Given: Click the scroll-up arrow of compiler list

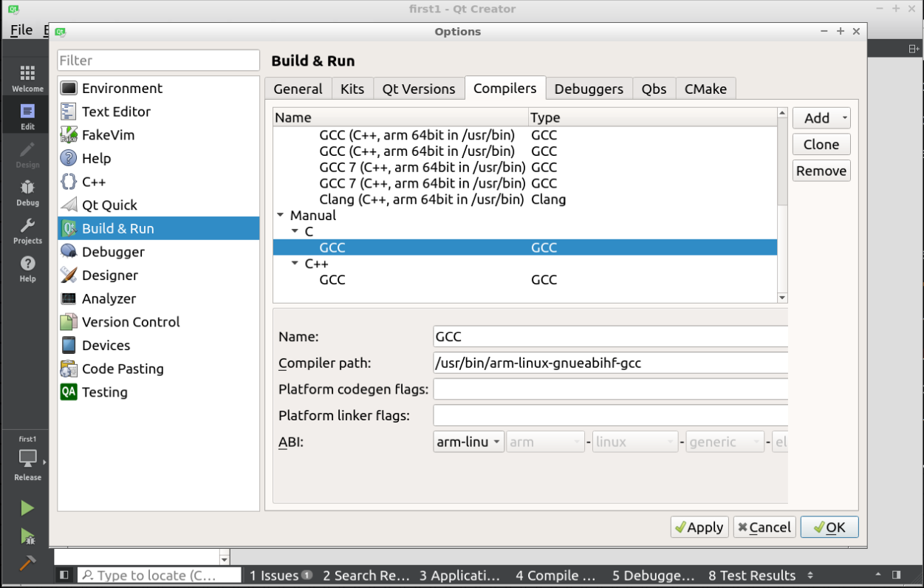Looking at the screenshot, I should coord(783,113).
